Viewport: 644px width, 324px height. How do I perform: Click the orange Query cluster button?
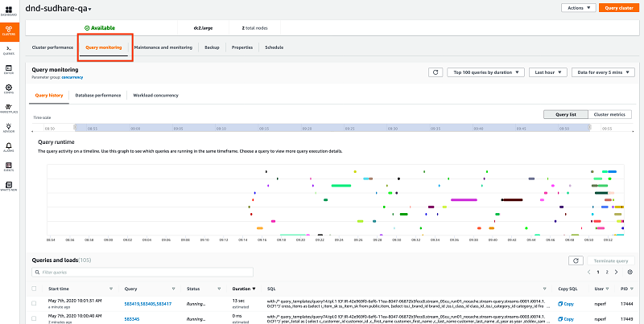[x=620, y=8]
